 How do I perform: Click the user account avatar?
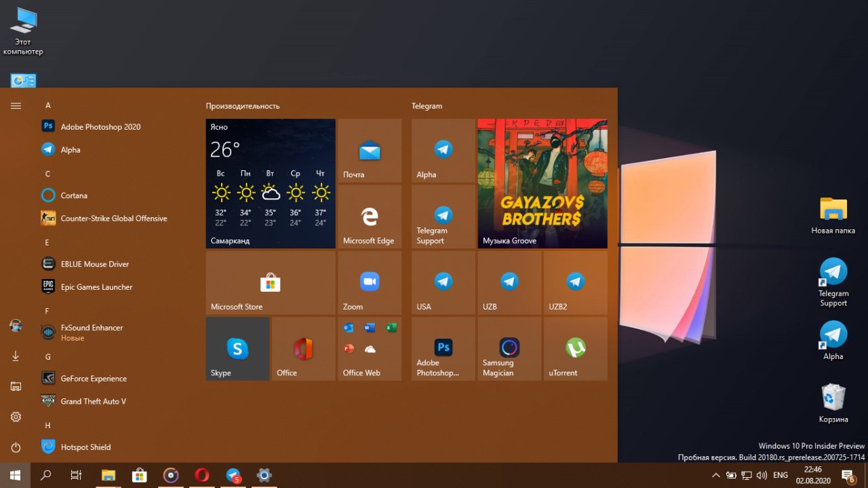pyautogui.click(x=16, y=326)
